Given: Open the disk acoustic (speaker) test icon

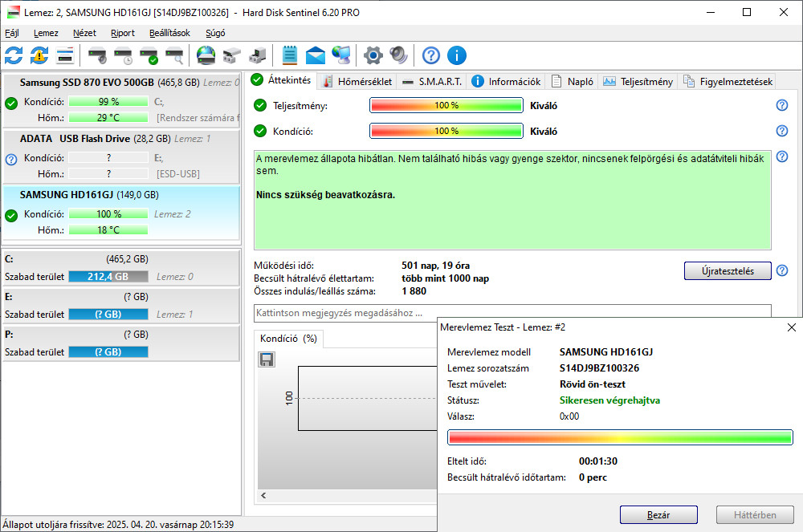Looking at the screenshot, I should [x=97, y=55].
